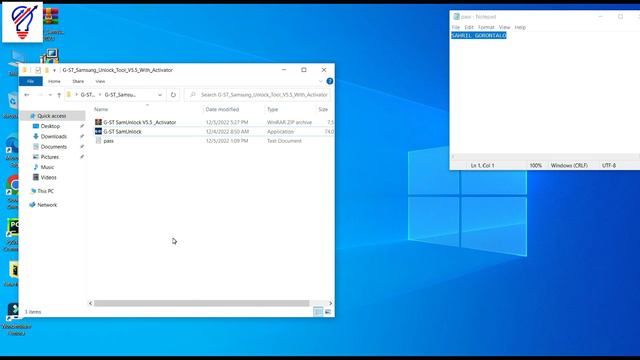Viewport: 640px width, 360px height.
Task: Sort files by Date modified column
Action: click(222, 109)
